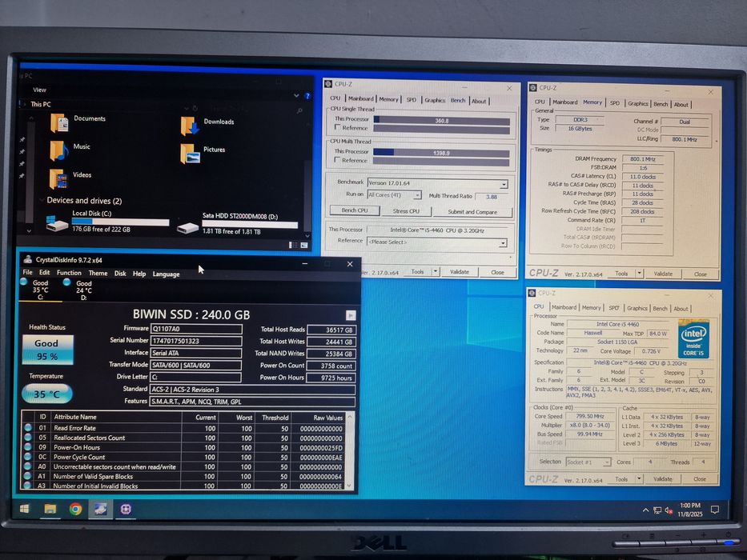The width and height of the screenshot is (747, 560).
Task: Show hidden system tray icons
Action: [645, 510]
